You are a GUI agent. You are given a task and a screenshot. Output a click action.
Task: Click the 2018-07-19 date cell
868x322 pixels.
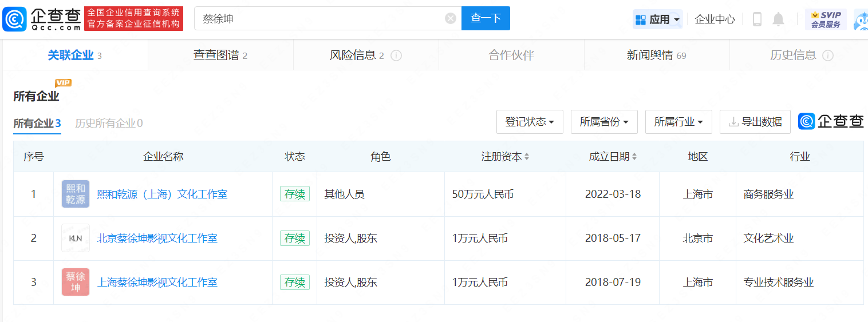[613, 283]
